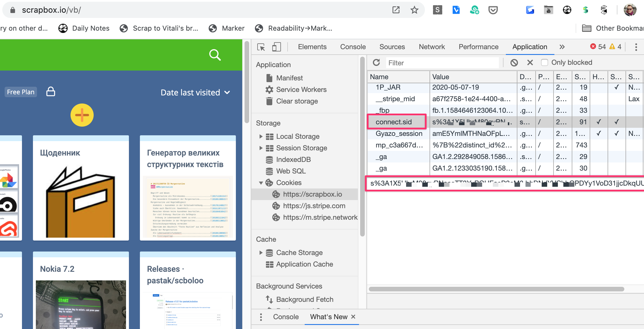Click the lock icon next to Free Plan
Image resolution: width=644 pixels, height=329 pixels.
pyautogui.click(x=51, y=92)
